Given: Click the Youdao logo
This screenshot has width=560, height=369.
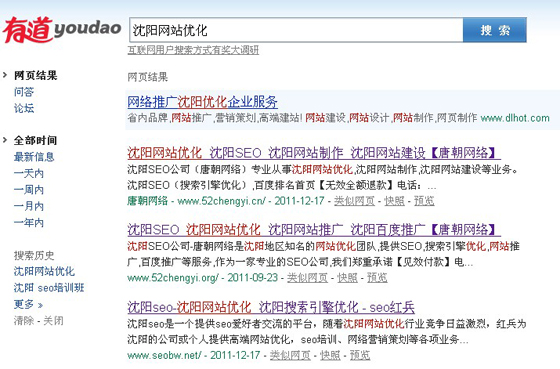Looking at the screenshot, I should point(62,29).
